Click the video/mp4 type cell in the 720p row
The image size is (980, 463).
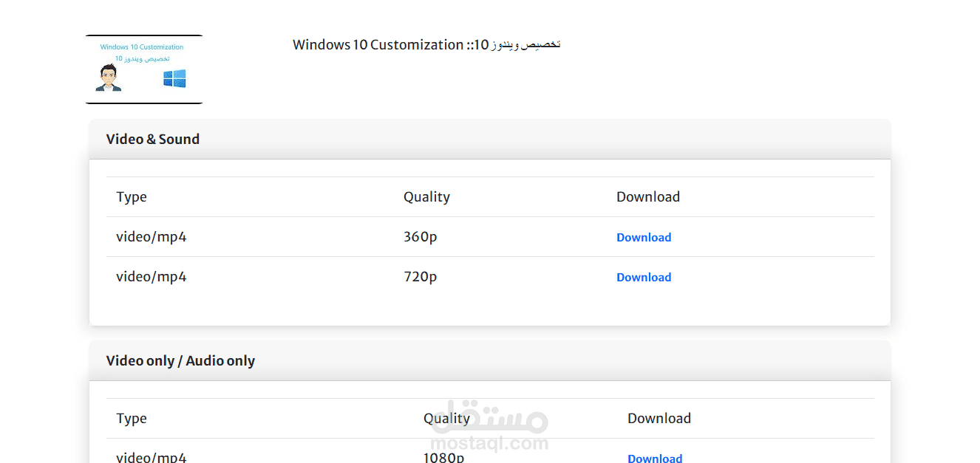(x=152, y=277)
